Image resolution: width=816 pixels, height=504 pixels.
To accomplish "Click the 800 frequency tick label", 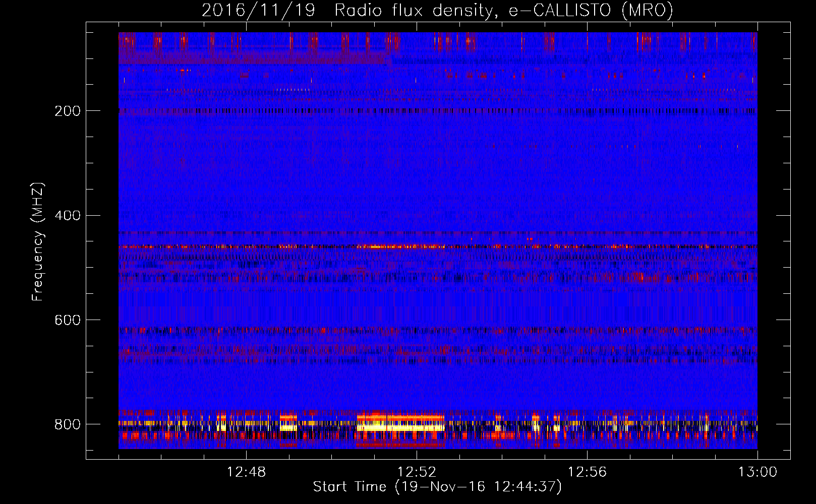I will point(67,424).
